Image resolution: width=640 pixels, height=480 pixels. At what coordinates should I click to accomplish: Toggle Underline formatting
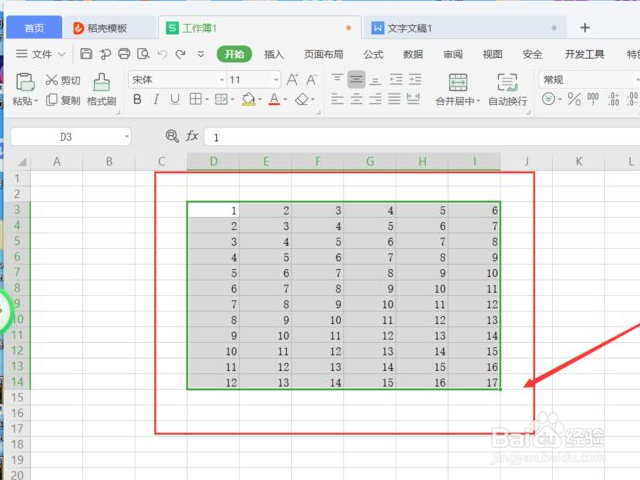[175, 99]
